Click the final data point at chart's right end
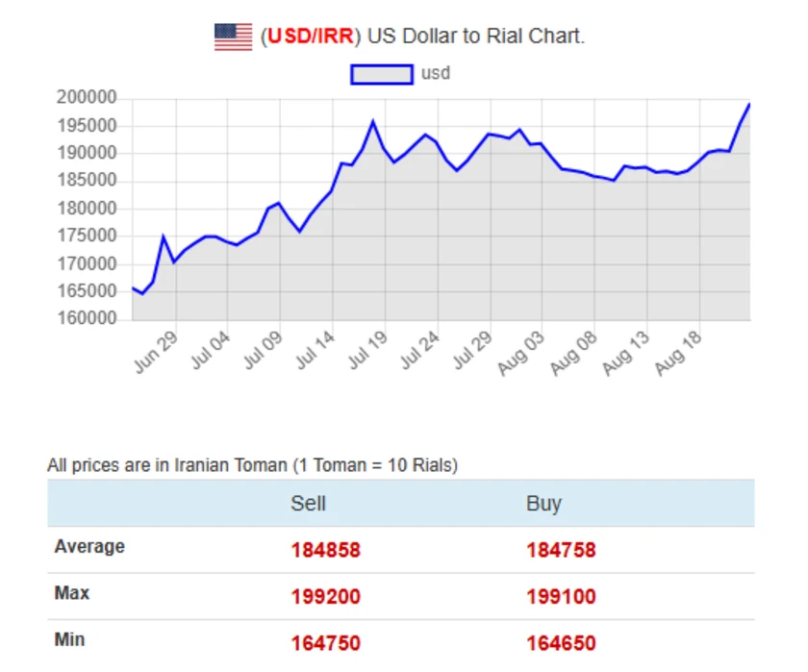The height and width of the screenshot is (672, 808). [749, 104]
